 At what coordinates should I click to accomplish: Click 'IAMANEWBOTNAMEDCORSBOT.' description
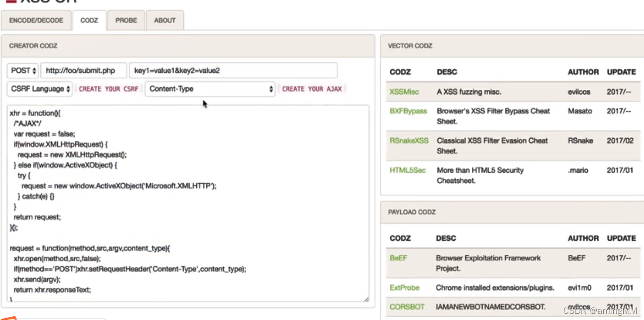[x=491, y=307]
